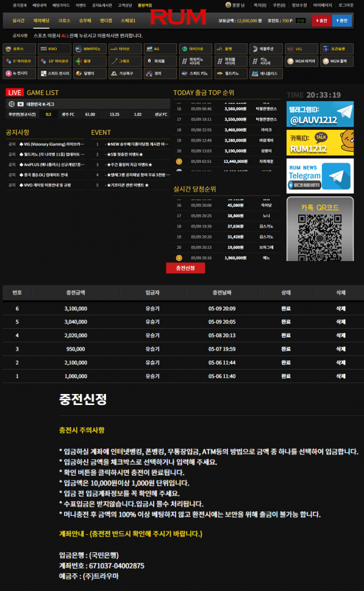Viewport: 364px width, 591px height.
Task: Open the 달팽이 game button
Action: tap(90, 74)
